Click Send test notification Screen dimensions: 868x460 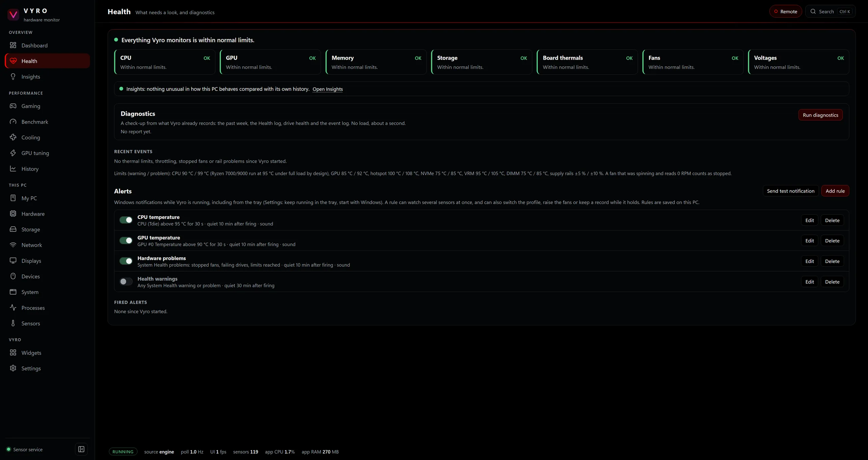point(791,191)
